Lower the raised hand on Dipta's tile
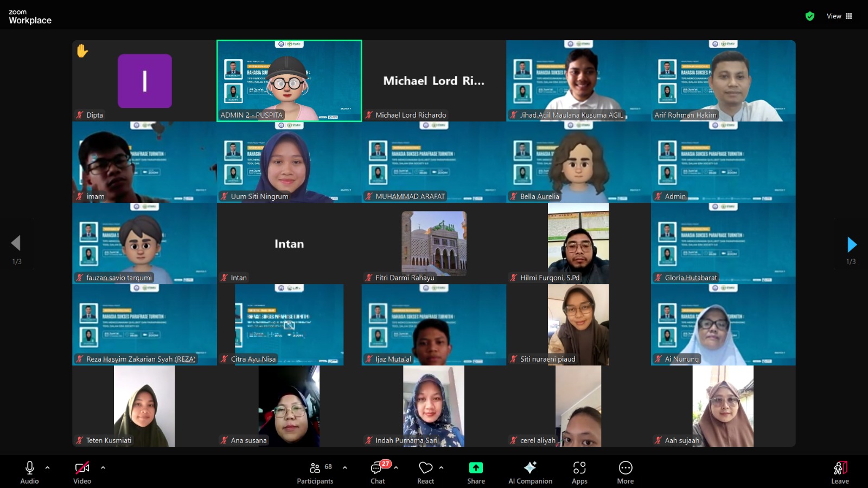Screen dimensions: 868x488 pyautogui.click(x=82, y=51)
